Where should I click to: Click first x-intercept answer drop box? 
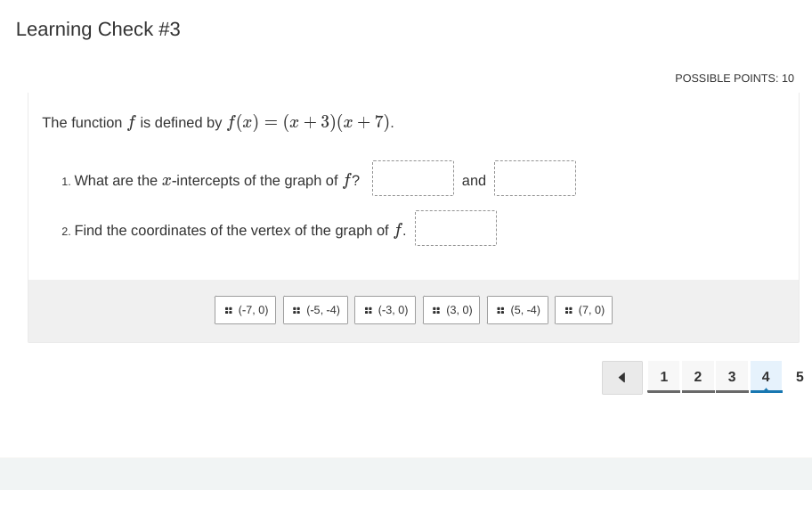(x=413, y=178)
